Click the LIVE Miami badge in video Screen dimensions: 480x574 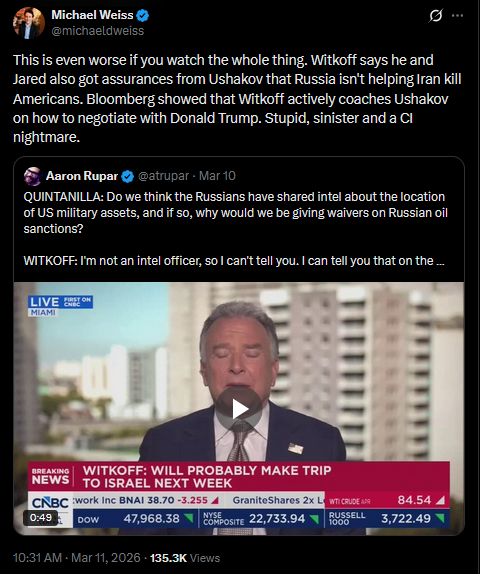(60, 306)
